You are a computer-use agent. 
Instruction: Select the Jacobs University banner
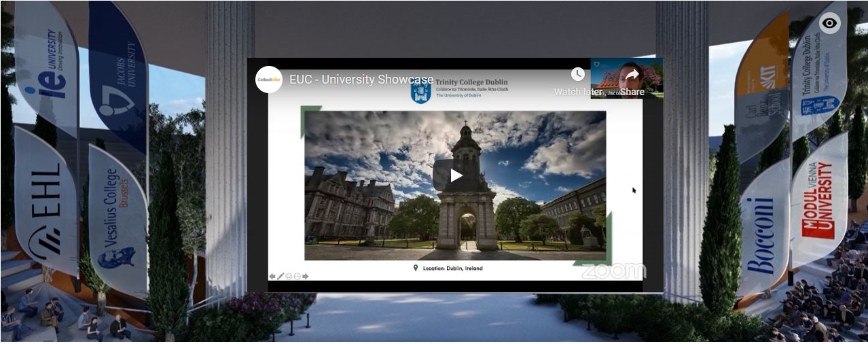tap(120, 75)
